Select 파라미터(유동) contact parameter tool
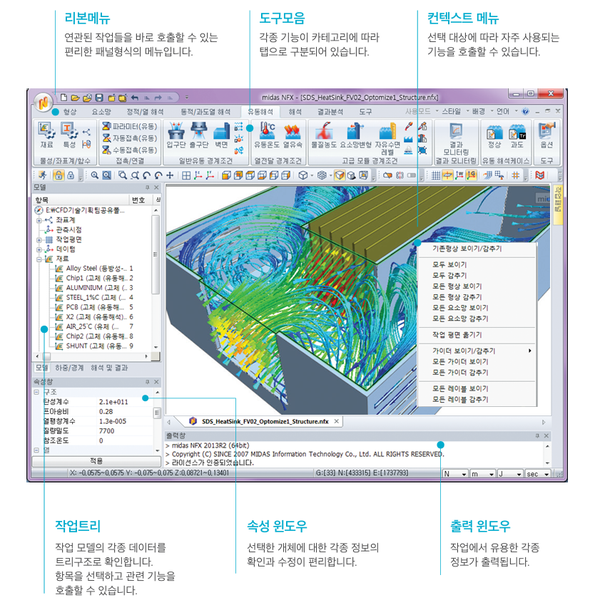The width and height of the screenshot is (600, 605). pyautogui.click(x=130, y=126)
